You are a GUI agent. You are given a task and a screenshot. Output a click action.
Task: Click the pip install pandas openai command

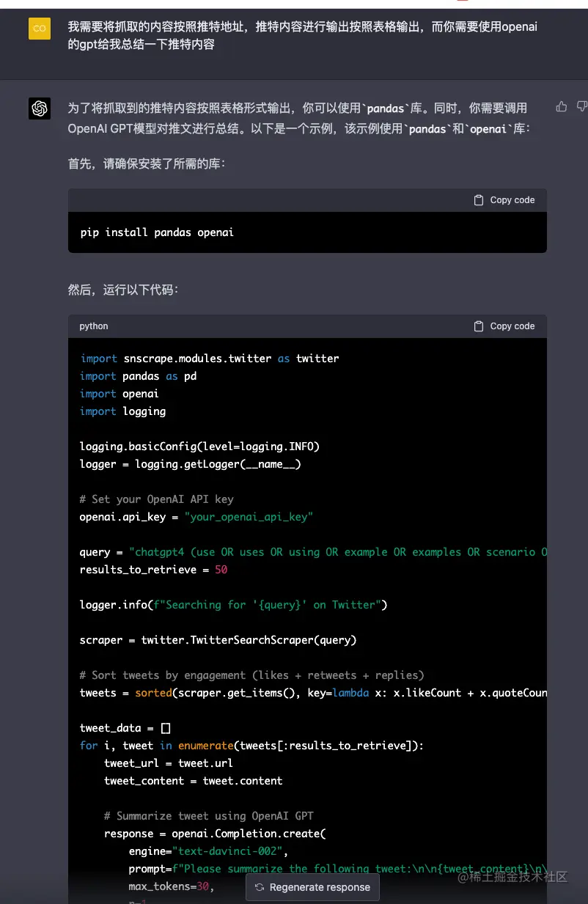tap(157, 232)
